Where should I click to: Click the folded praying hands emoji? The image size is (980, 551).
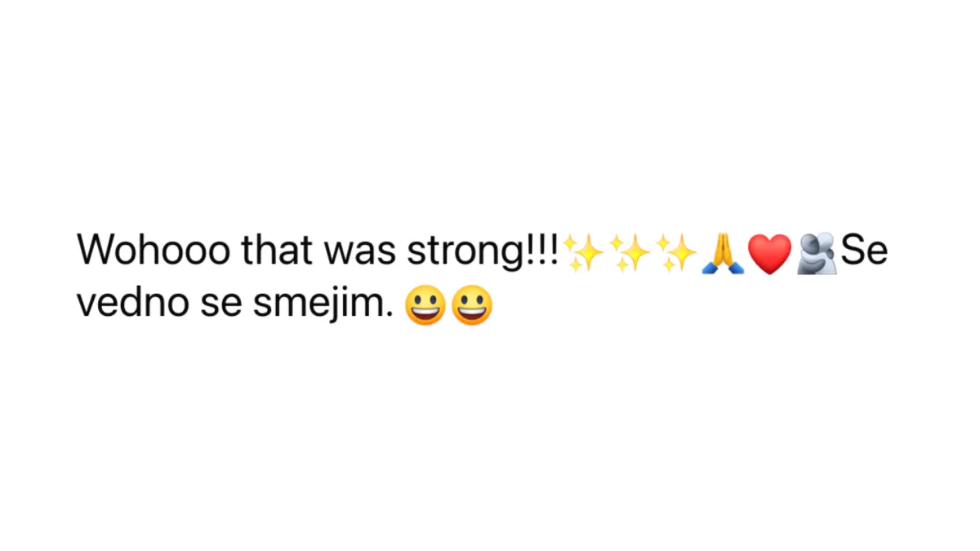[x=723, y=253]
